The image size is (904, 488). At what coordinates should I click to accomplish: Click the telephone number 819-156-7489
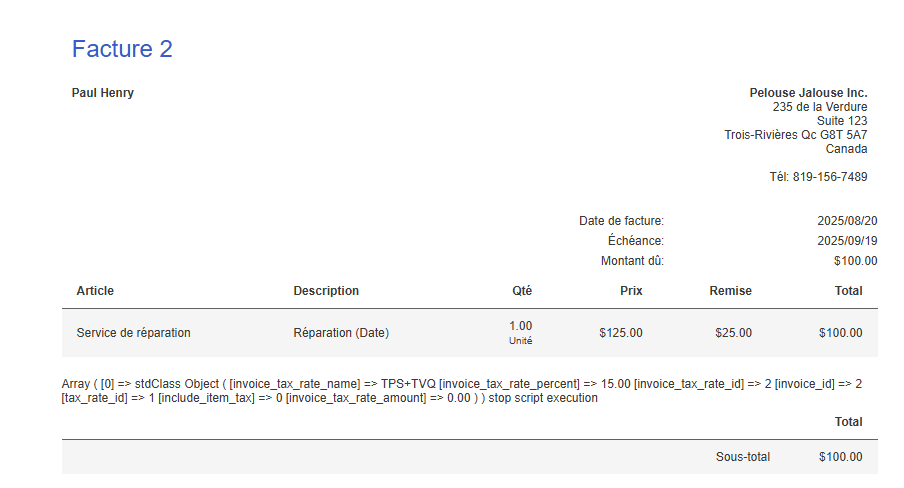[830, 177]
